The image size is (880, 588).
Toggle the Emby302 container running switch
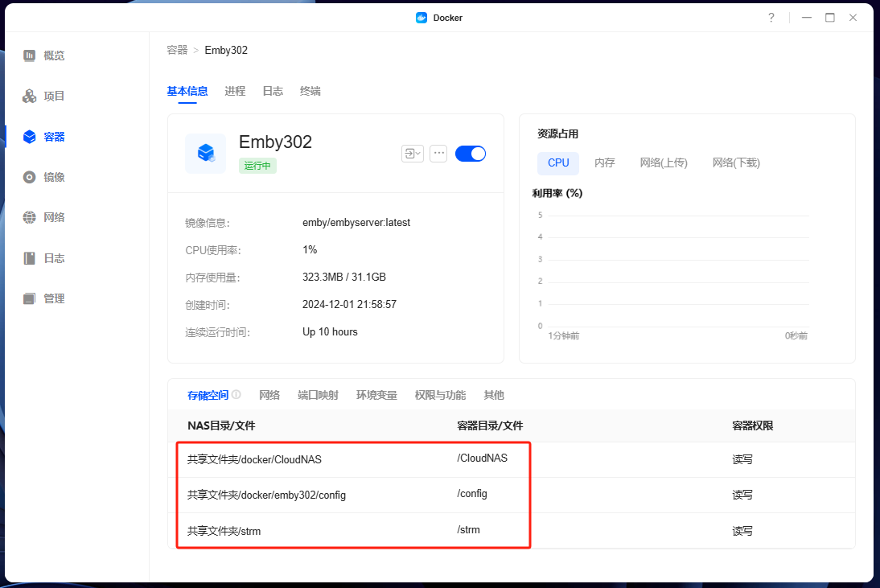coord(471,153)
